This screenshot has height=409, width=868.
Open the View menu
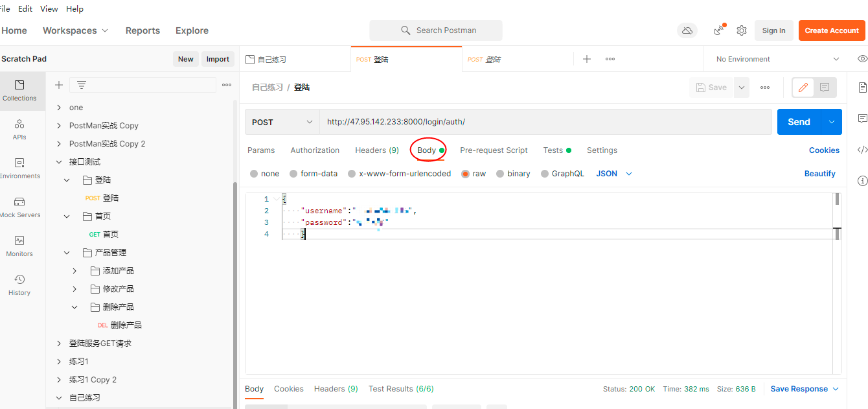pos(49,9)
